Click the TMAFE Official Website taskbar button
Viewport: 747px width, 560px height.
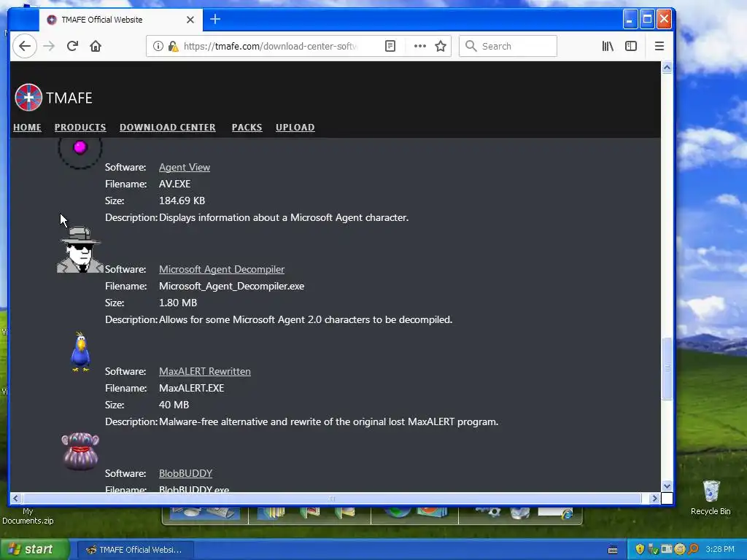tap(135, 550)
